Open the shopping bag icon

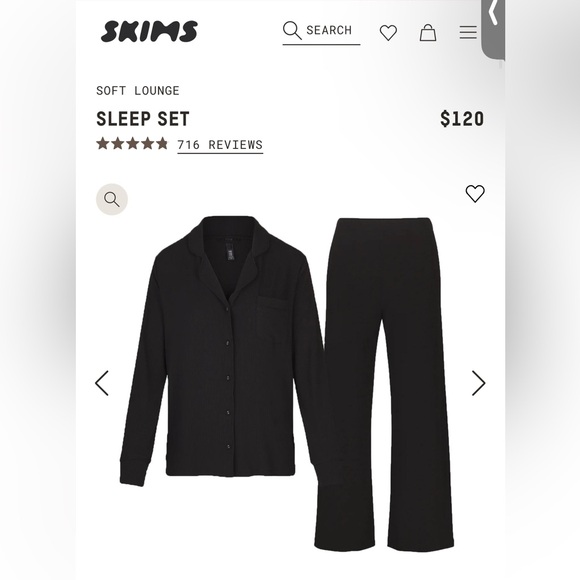[x=428, y=33]
